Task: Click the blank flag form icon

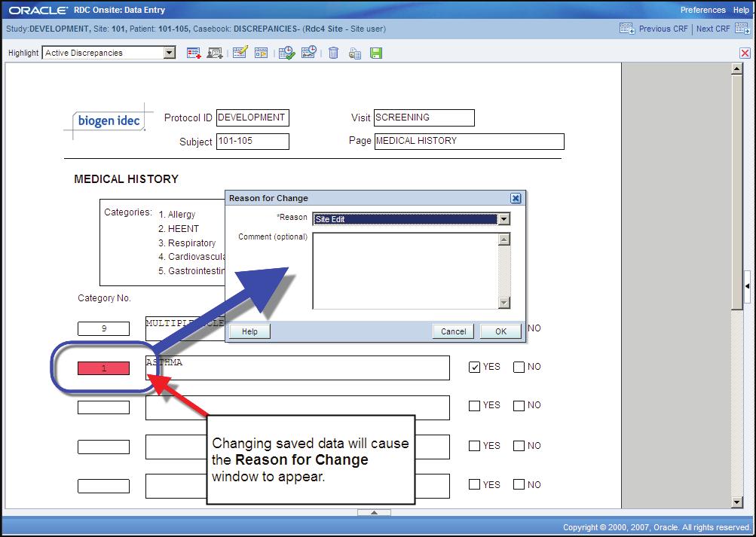Action: click(261, 53)
